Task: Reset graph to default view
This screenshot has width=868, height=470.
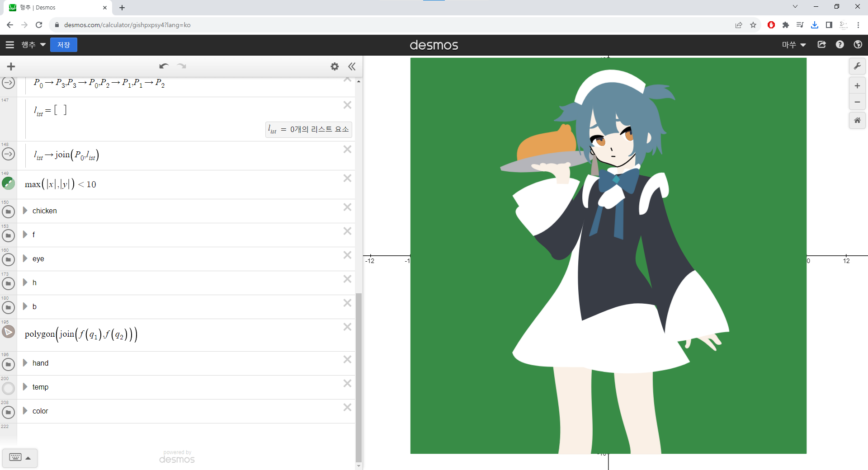Action: click(x=857, y=120)
